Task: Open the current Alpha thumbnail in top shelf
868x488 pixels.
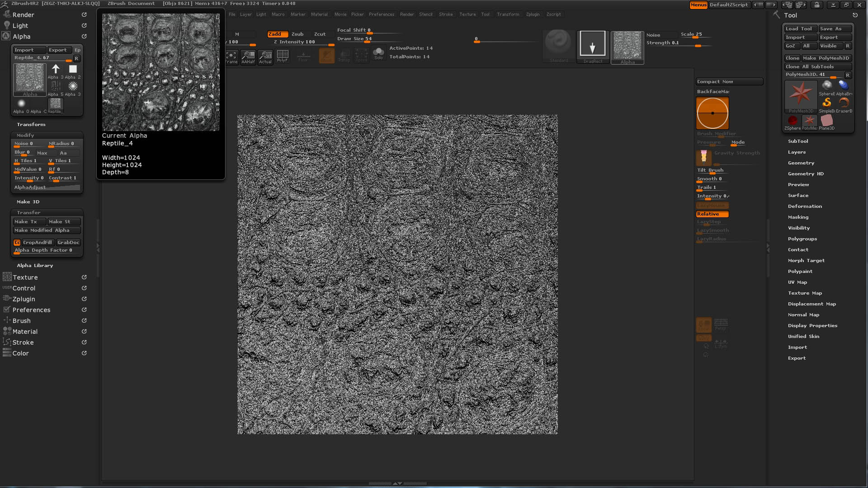Action: [x=627, y=47]
